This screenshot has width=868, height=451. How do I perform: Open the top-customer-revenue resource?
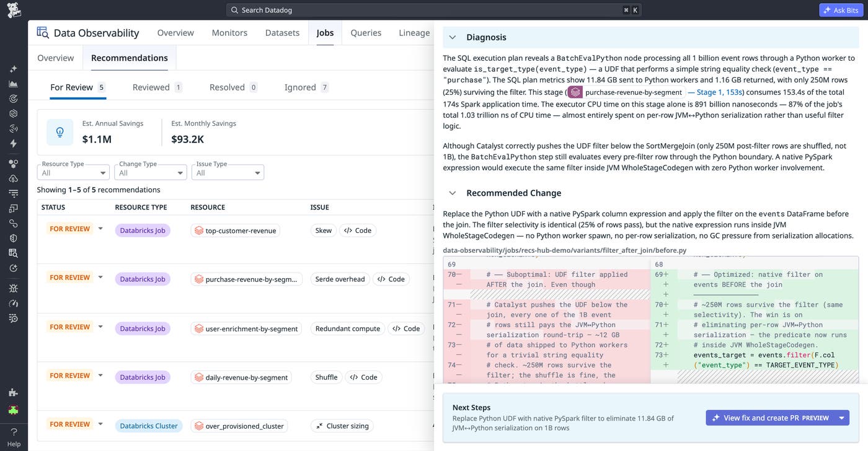(235, 230)
